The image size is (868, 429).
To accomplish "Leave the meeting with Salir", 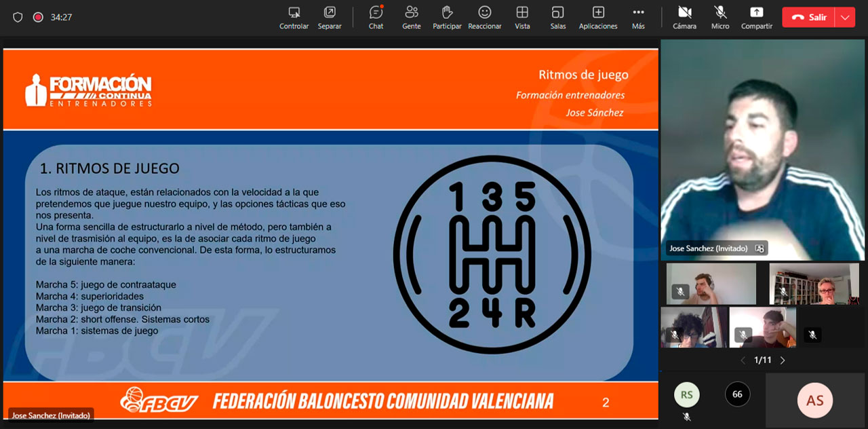I will pyautogui.click(x=809, y=18).
